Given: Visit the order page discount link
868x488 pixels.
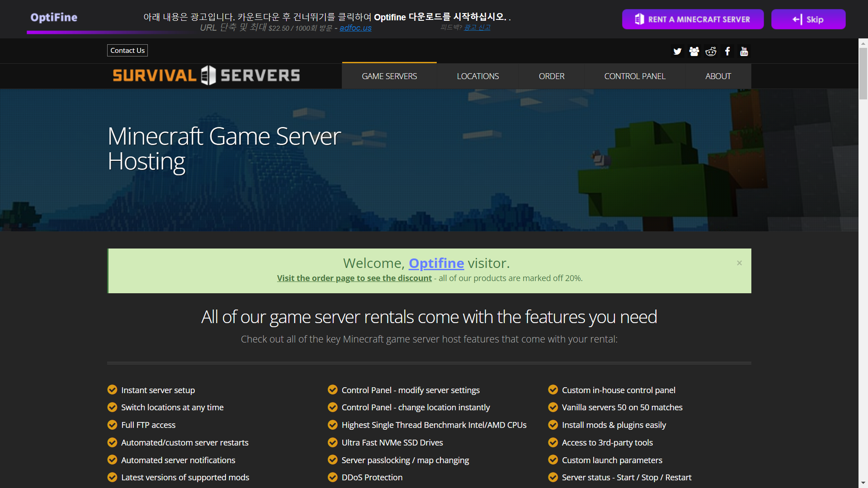Looking at the screenshot, I should [354, 278].
